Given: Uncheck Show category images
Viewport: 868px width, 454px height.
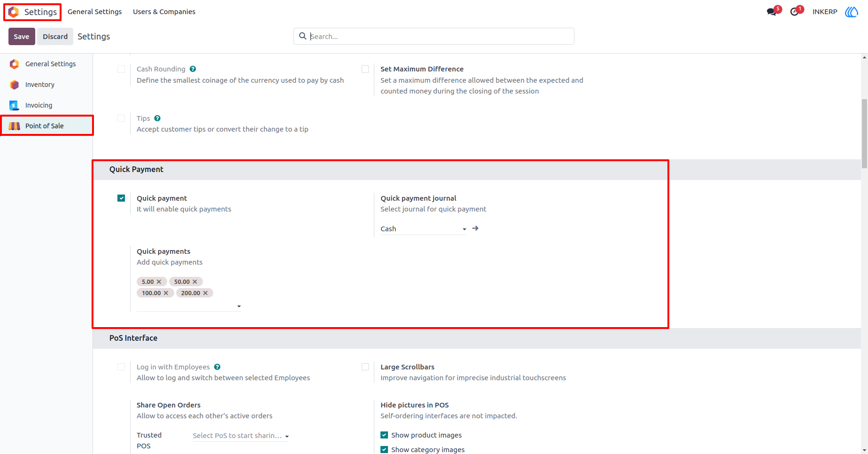Looking at the screenshot, I should (x=384, y=450).
